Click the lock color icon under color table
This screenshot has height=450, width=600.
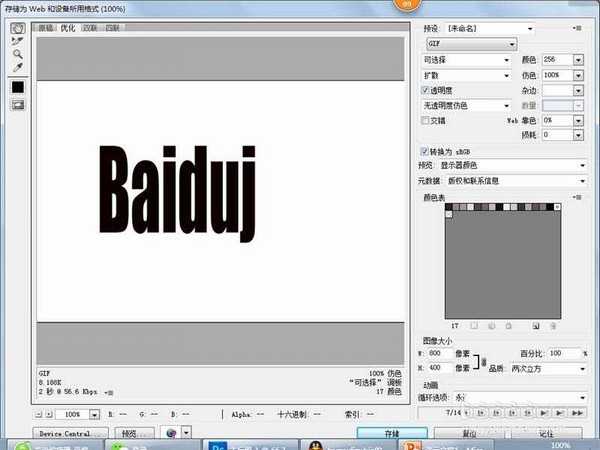tap(509, 326)
